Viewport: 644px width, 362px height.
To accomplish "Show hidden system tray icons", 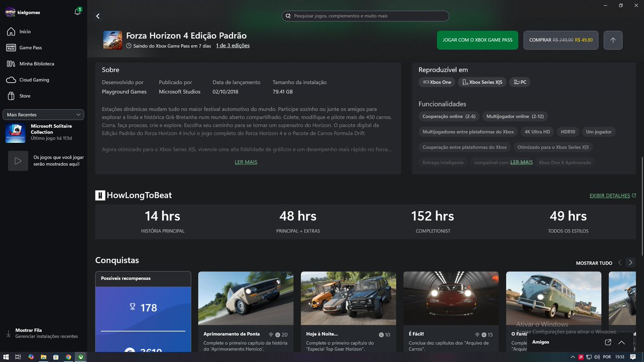I will point(573,357).
